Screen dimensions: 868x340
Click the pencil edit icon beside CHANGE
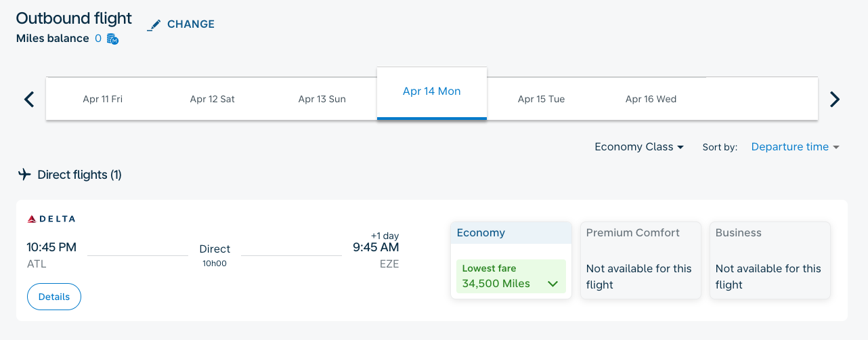154,25
